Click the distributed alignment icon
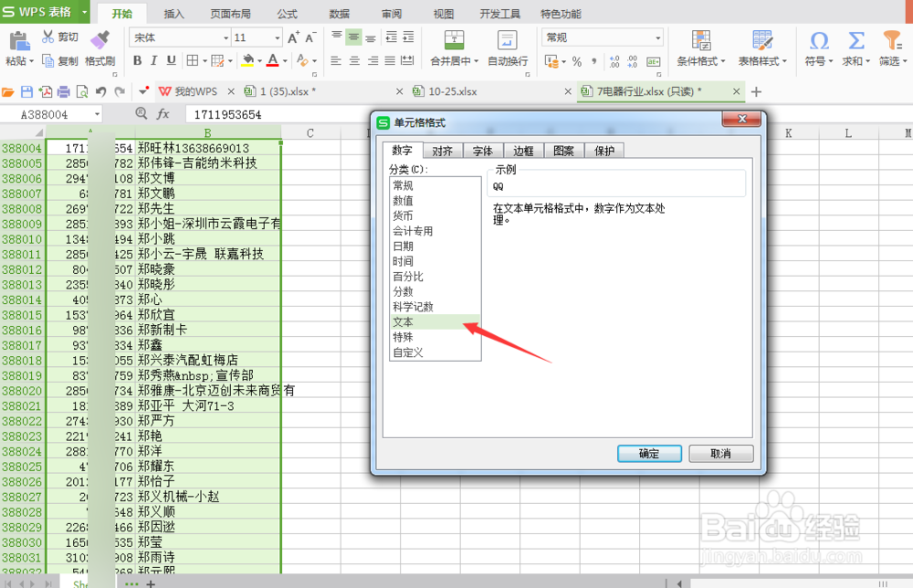 pyautogui.click(x=407, y=60)
